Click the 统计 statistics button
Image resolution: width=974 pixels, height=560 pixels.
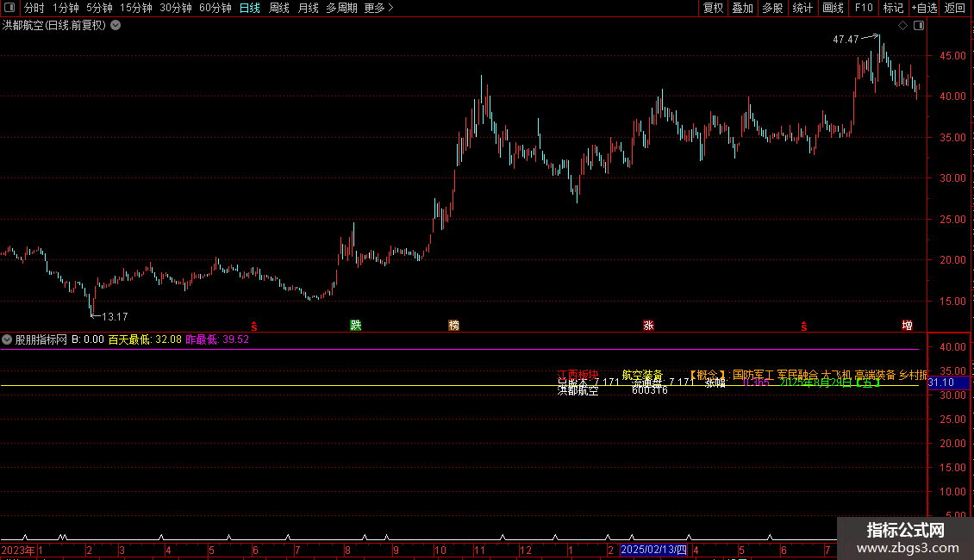(802, 8)
